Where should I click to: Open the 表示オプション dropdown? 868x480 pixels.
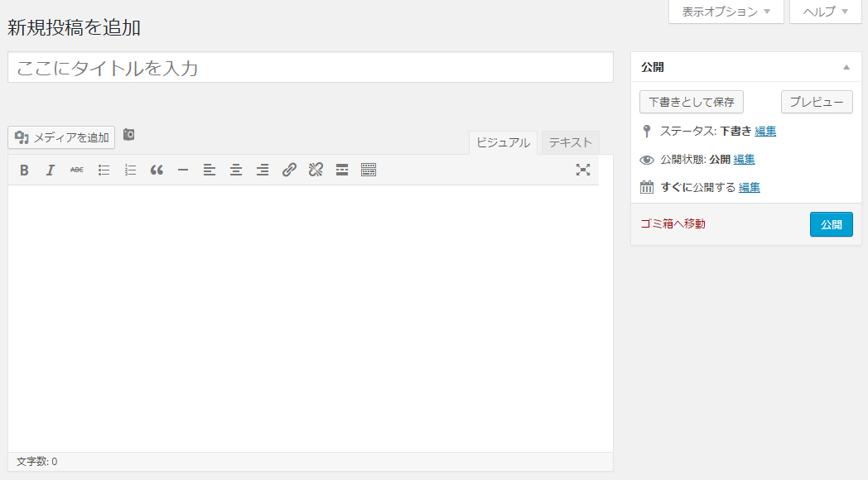[726, 12]
